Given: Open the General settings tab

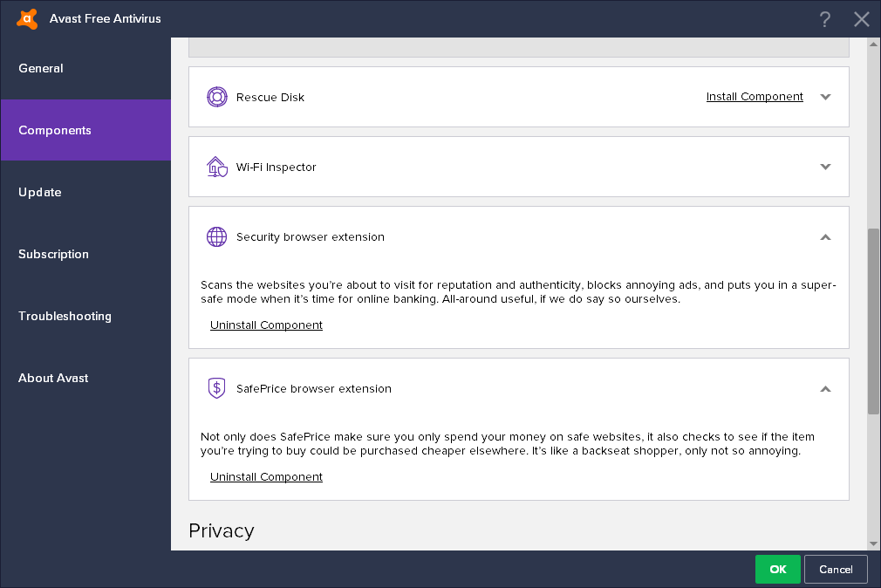Looking at the screenshot, I should (x=41, y=68).
